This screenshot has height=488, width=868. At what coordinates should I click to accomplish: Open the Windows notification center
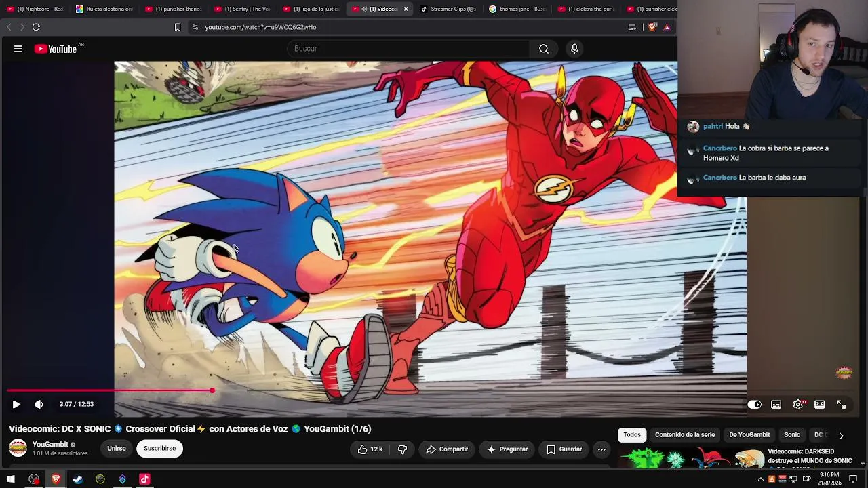(854, 479)
